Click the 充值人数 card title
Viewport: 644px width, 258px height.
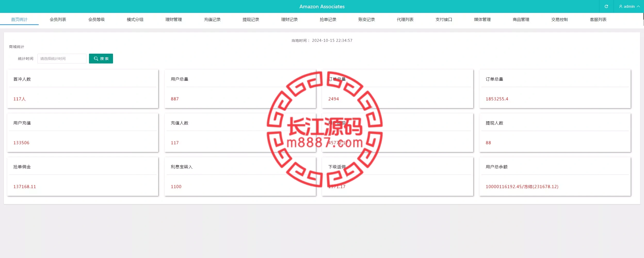pyautogui.click(x=180, y=123)
